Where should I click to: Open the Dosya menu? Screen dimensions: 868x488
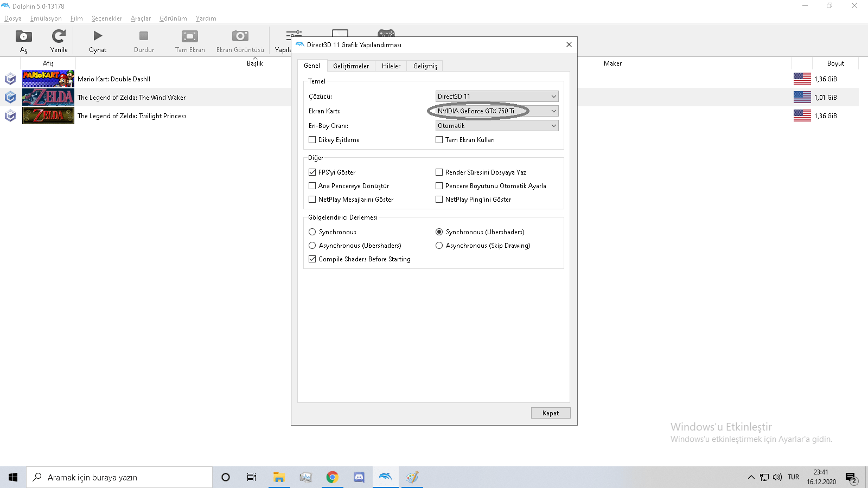pos(13,18)
